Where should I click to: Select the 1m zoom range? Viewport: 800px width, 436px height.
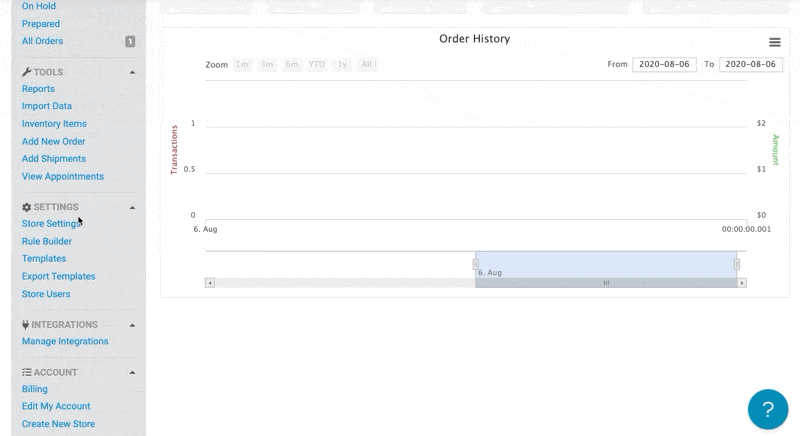[x=242, y=65]
